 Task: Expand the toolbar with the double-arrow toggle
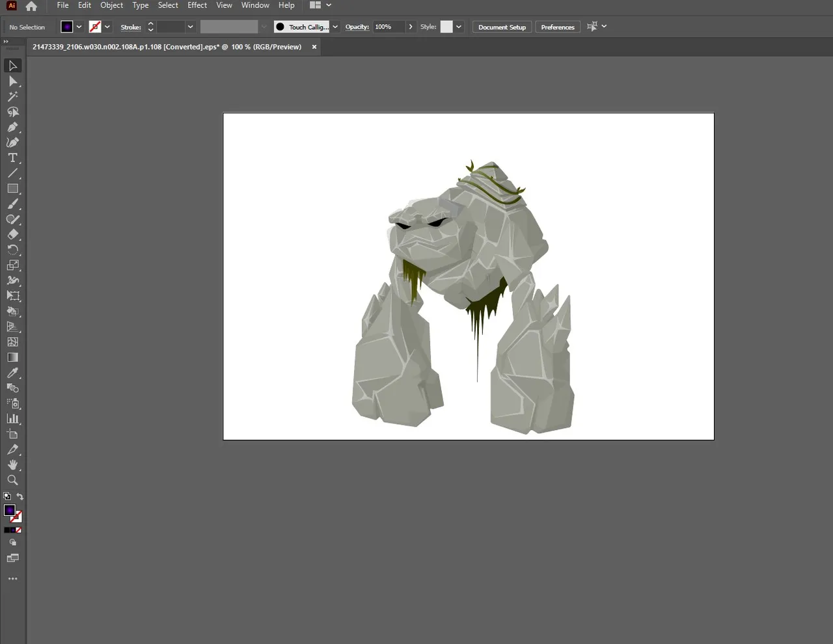6,41
